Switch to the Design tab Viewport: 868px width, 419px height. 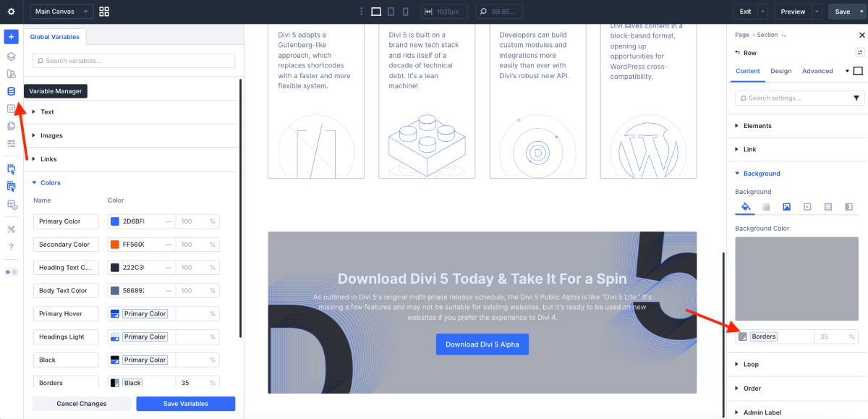tap(780, 71)
